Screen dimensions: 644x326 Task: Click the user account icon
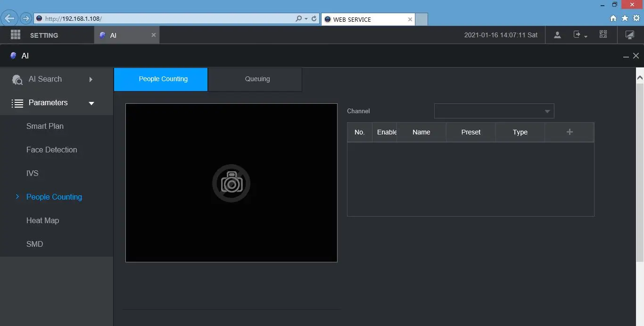(x=557, y=35)
